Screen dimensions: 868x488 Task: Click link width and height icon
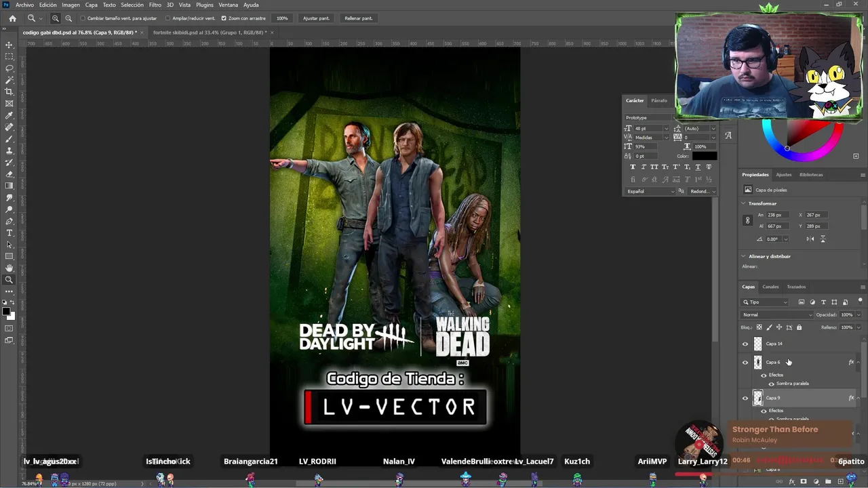(x=747, y=220)
